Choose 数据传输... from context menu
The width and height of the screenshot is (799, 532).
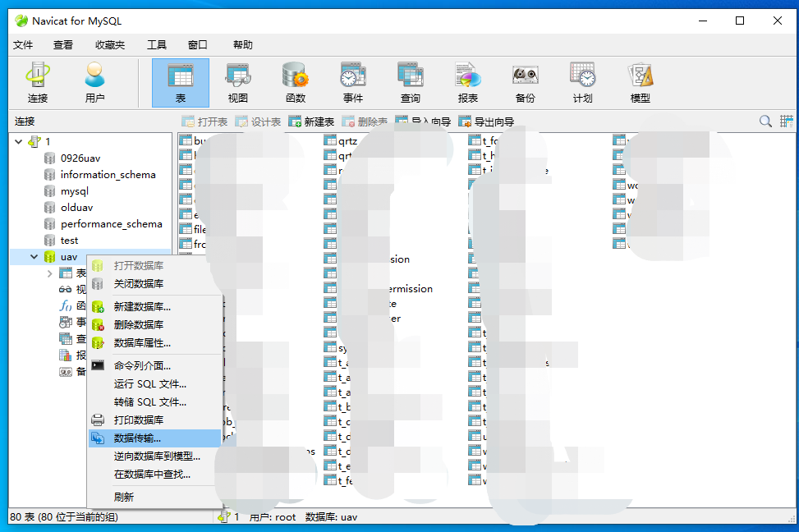click(155, 438)
